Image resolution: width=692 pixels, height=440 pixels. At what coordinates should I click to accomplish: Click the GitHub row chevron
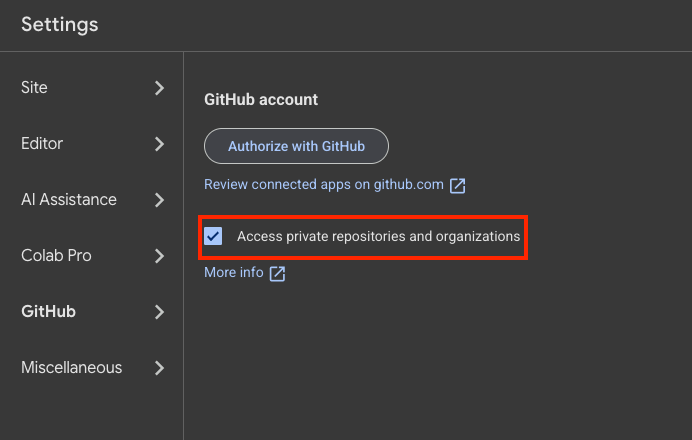[x=159, y=312]
